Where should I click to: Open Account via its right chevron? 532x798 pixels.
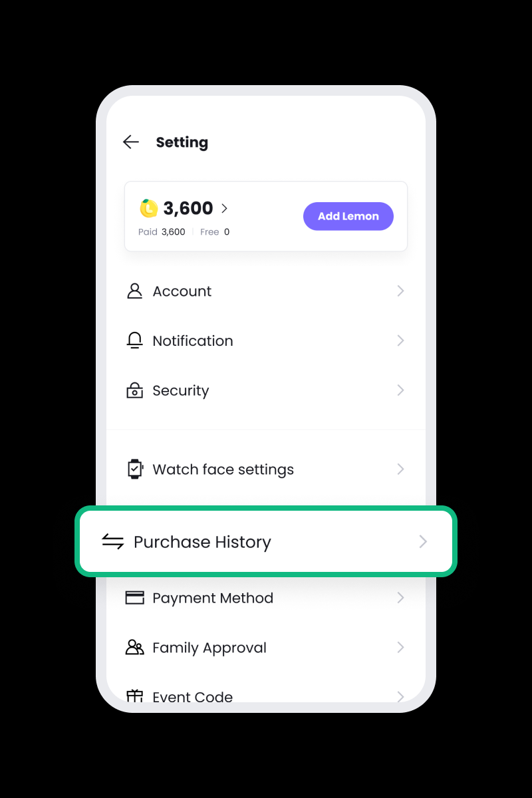coord(400,291)
